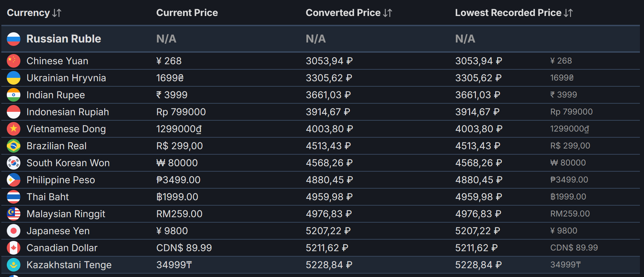The width and height of the screenshot is (644, 277).
Task: Click the Thai Baht currency name
Action: [48, 197]
